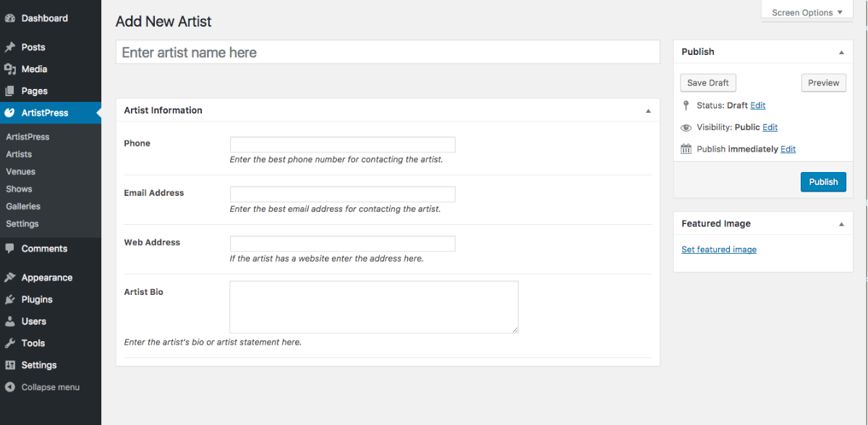Click Set featured image link
Image resolution: width=868 pixels, height=425 pixels.
(719, 249)
